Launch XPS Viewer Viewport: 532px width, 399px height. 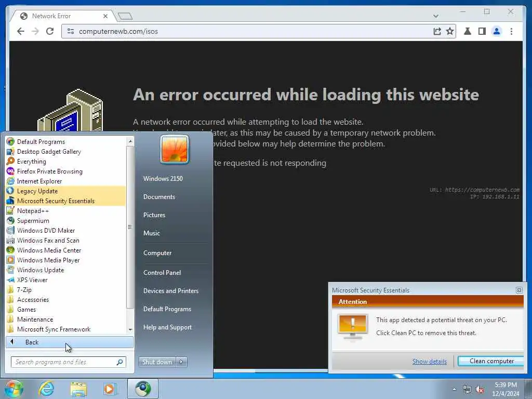[x=65, y=280]
